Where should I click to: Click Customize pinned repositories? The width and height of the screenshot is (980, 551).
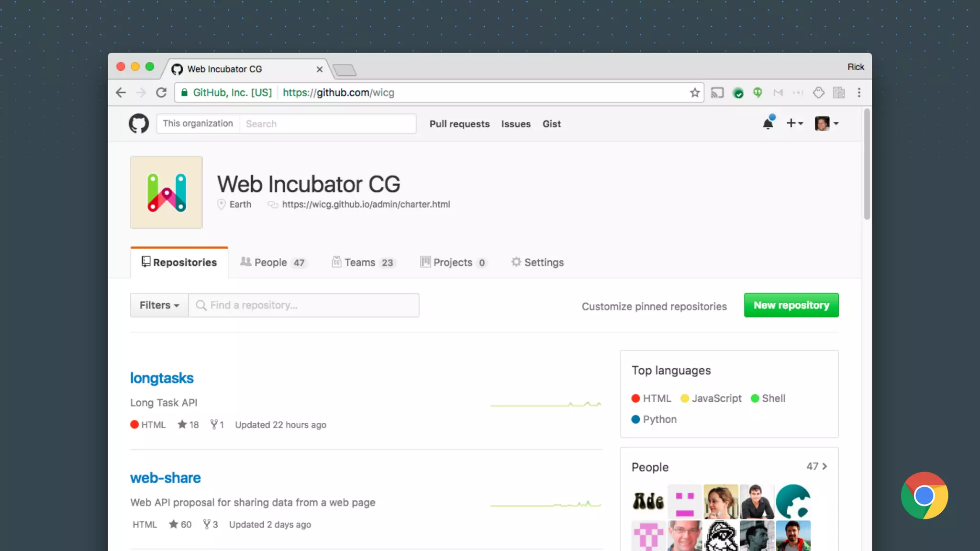click(654, 306)
